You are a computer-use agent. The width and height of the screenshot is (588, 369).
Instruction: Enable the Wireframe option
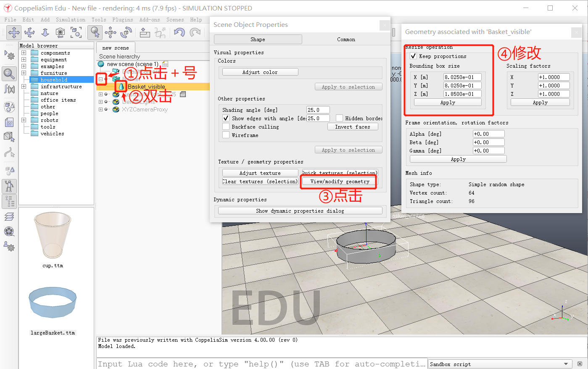click(226, 135)
